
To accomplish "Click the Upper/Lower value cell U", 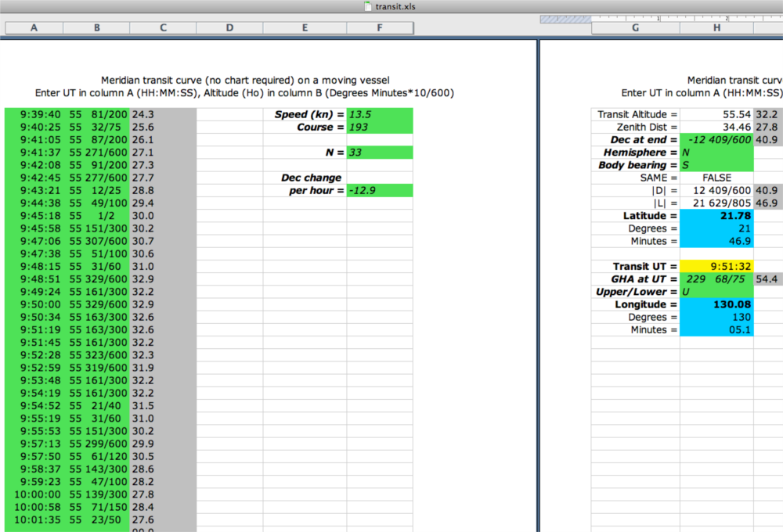I will coord(716,292).
